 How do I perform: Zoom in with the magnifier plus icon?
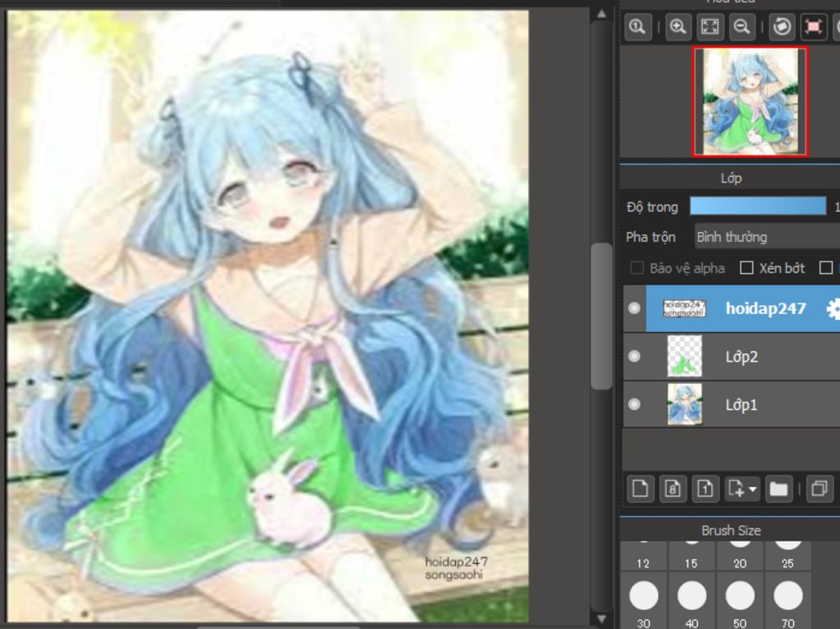coord(678,27)
